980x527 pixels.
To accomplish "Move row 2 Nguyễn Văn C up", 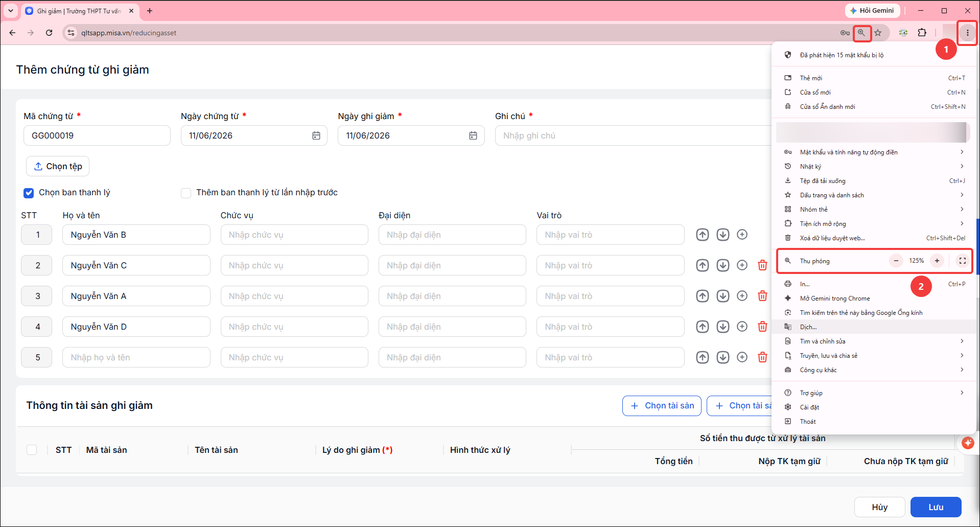I will pyautogui.click(x=703, y=265).
